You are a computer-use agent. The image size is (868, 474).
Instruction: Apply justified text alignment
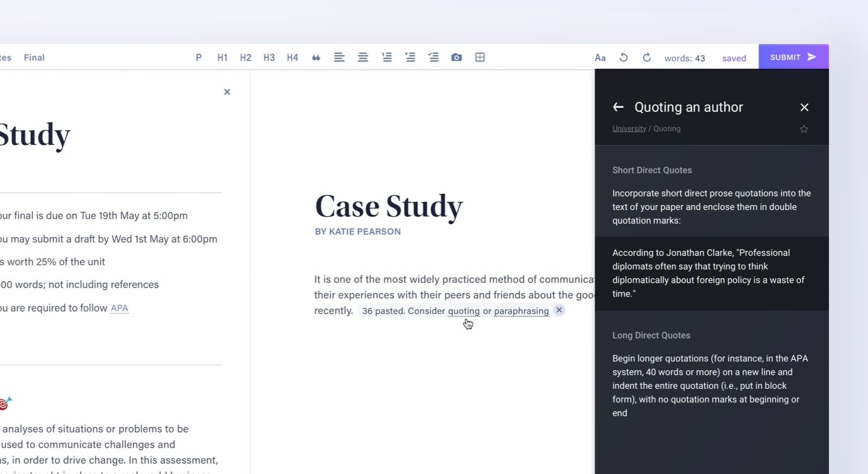tap(363, 58)
